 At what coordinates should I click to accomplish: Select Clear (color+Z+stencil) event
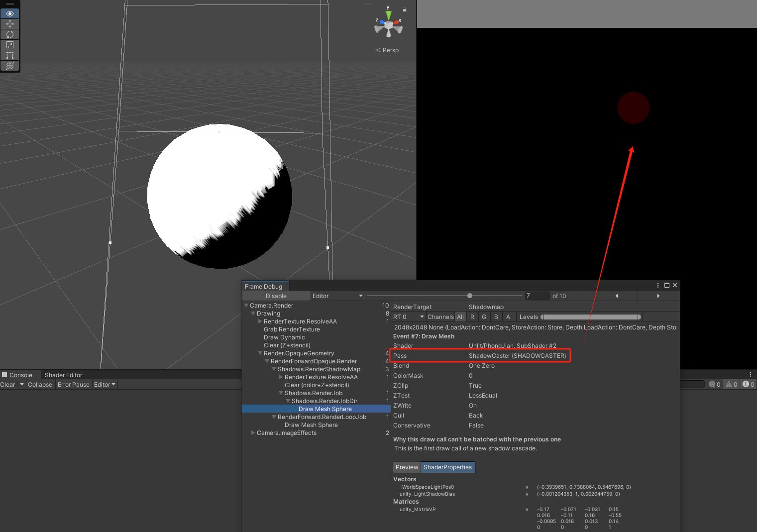click(317, 385)
